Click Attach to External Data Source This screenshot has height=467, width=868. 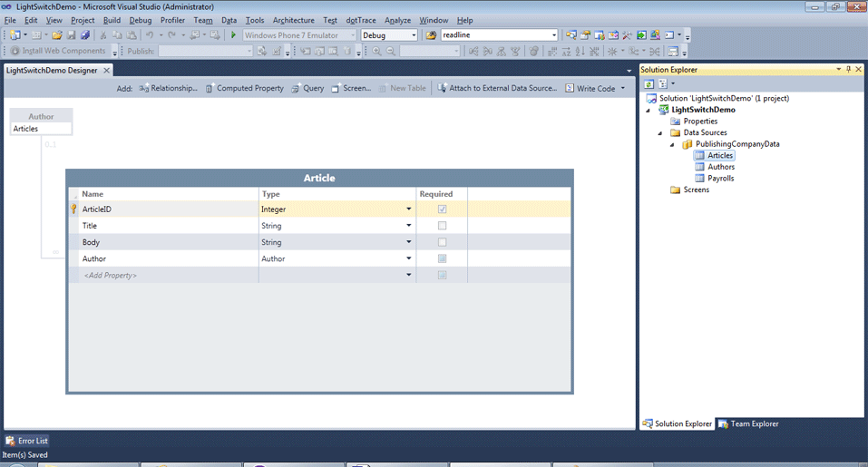click(497, 88)
